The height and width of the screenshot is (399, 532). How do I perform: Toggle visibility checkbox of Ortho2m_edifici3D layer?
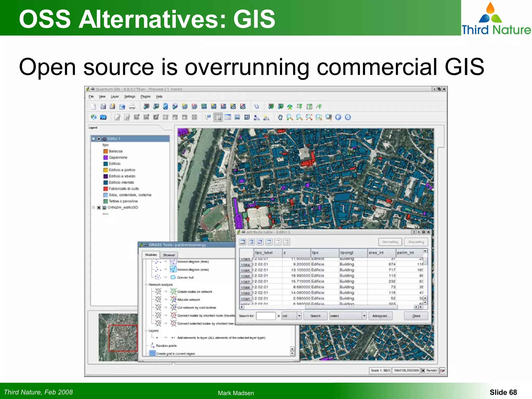click(99, 208)
